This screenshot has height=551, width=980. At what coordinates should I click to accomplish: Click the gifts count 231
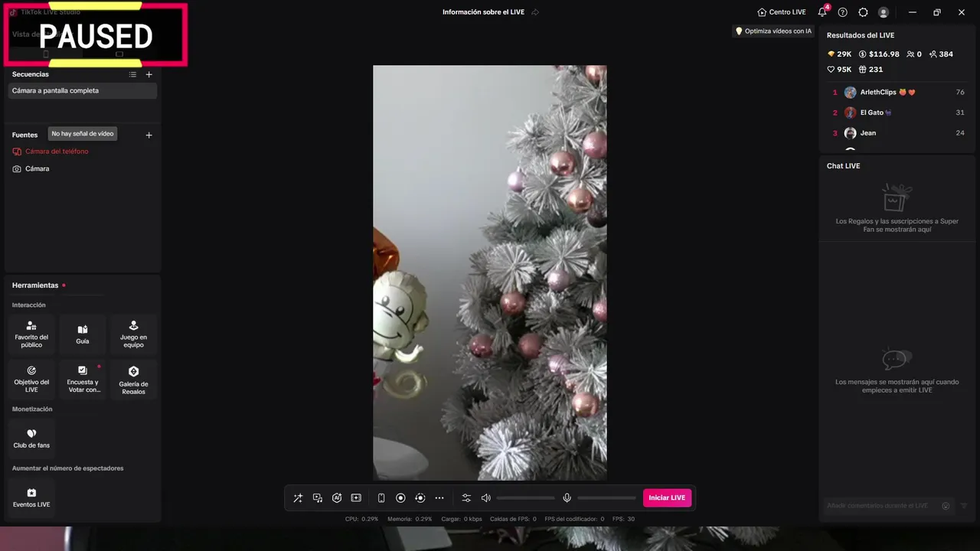[871, 70]
